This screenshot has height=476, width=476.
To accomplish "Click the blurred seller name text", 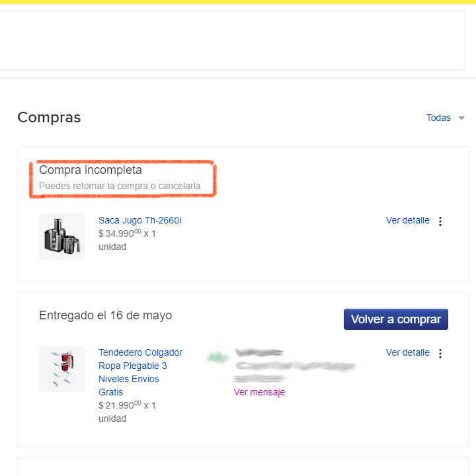I will click(x=291, y=365).
